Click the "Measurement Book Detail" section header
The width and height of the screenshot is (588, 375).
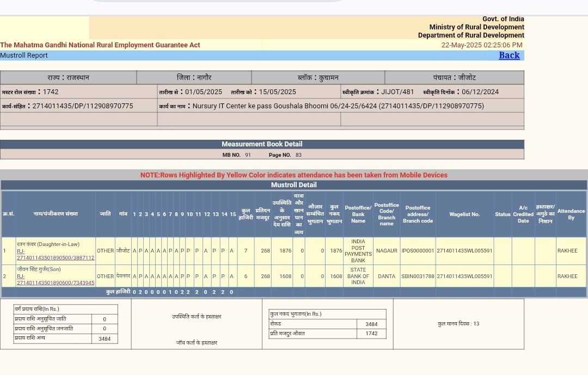[x=262, y=144]
